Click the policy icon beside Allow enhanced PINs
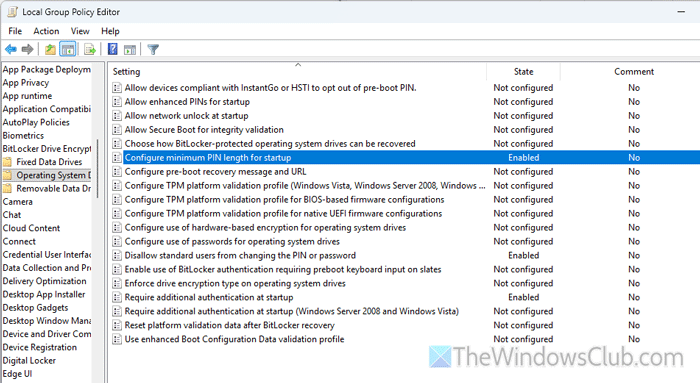Viewport: 700px width, 383px height. pos(117,102)
